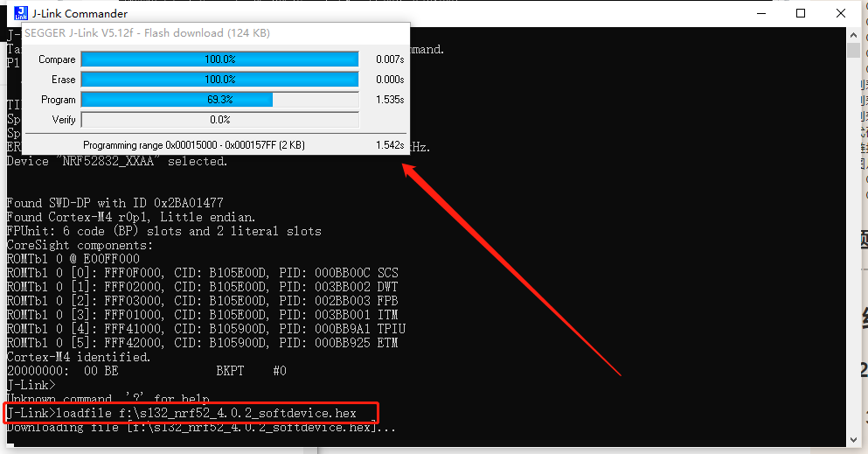Screen dimensions: 868x454
Task: Click the Unknown command line
Action: 108,399
